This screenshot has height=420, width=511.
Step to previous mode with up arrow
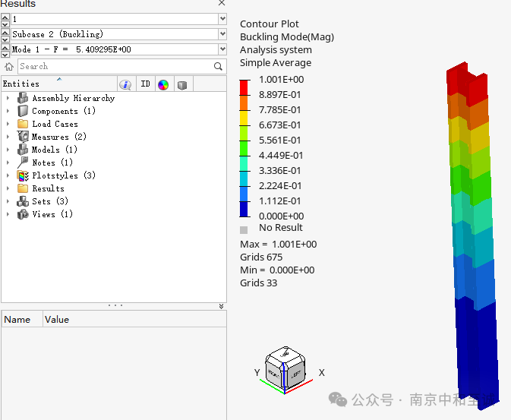click(x=5, y=47)
